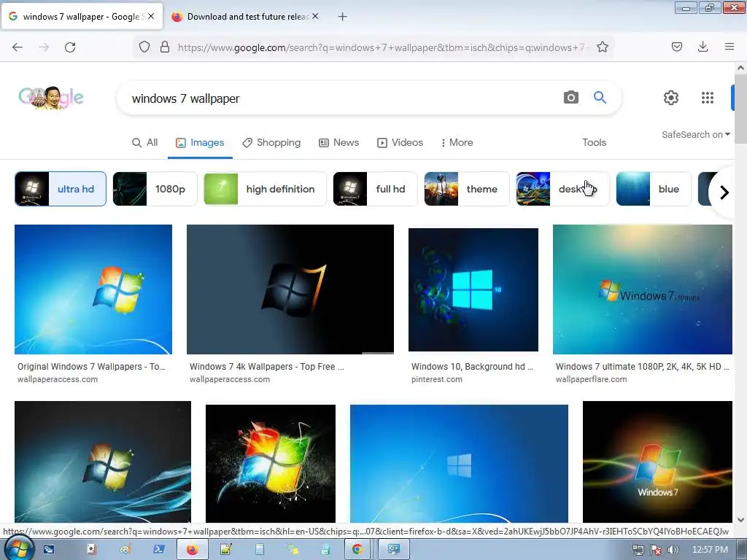The image size is (747, 560).
Task: Open the network icon in system tray
Action: tap(638, 550)
